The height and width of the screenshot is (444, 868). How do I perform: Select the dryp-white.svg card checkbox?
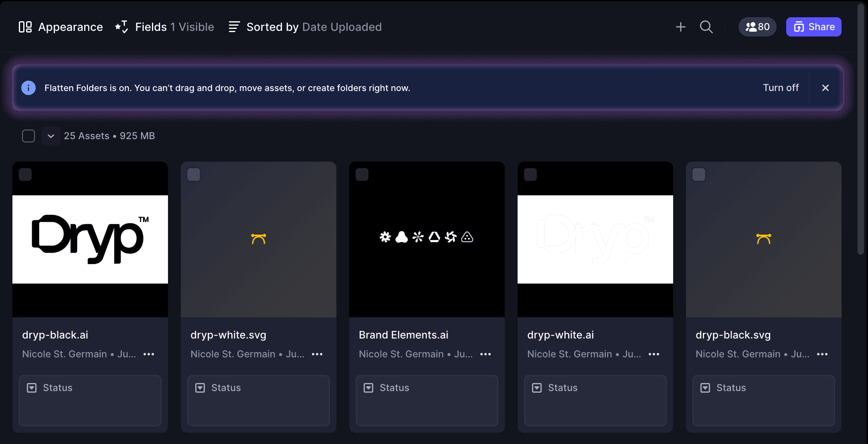tap(194, 174)
